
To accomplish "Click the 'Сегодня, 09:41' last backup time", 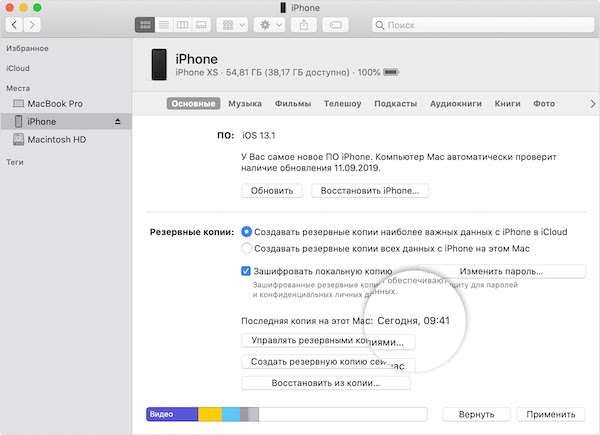I will [413, 321].
